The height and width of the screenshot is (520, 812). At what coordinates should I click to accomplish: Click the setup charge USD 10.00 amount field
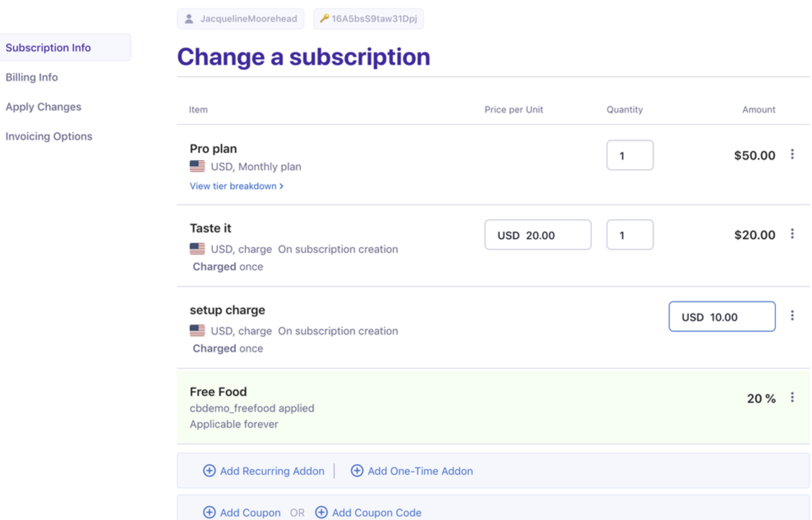point(722,316)
